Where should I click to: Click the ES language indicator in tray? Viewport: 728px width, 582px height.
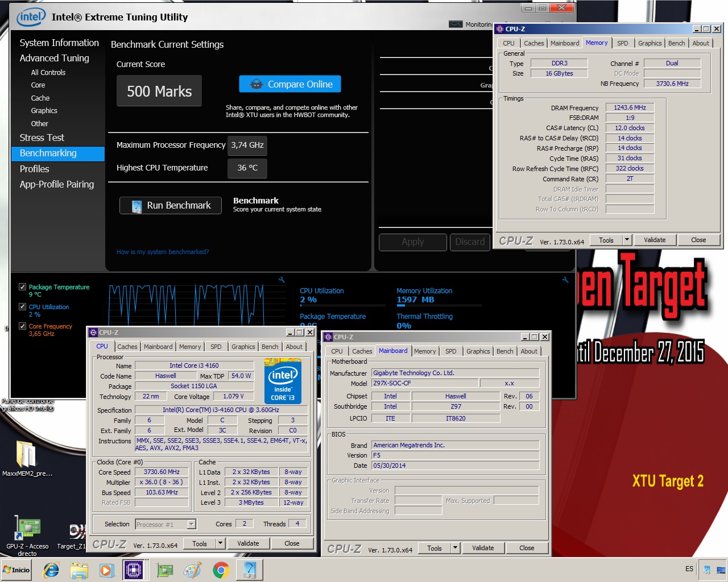(689, 569)
